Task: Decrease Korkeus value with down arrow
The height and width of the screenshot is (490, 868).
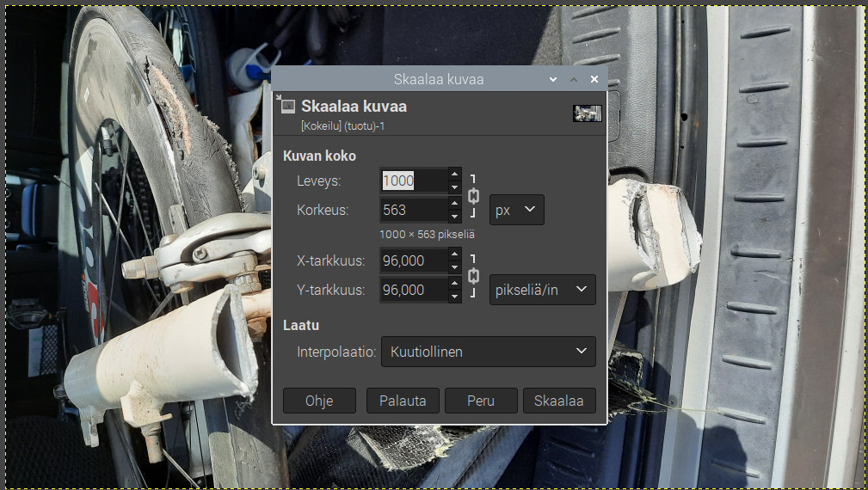Action: pyautogui.click(x=454, y=217)
